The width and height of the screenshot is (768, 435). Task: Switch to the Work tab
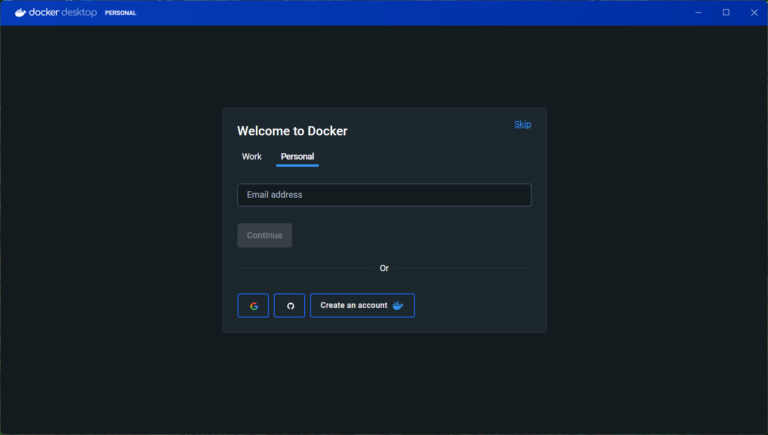pos(252,157)
